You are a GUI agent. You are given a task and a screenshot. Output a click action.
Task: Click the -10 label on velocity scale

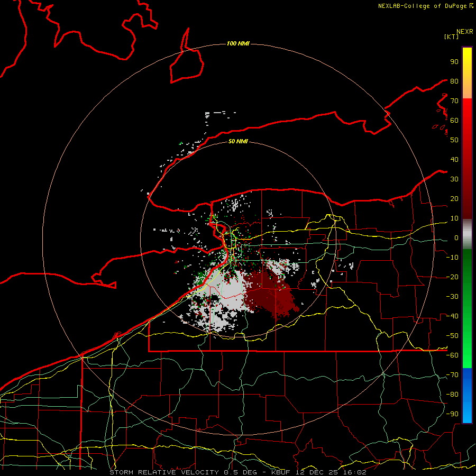452,258
